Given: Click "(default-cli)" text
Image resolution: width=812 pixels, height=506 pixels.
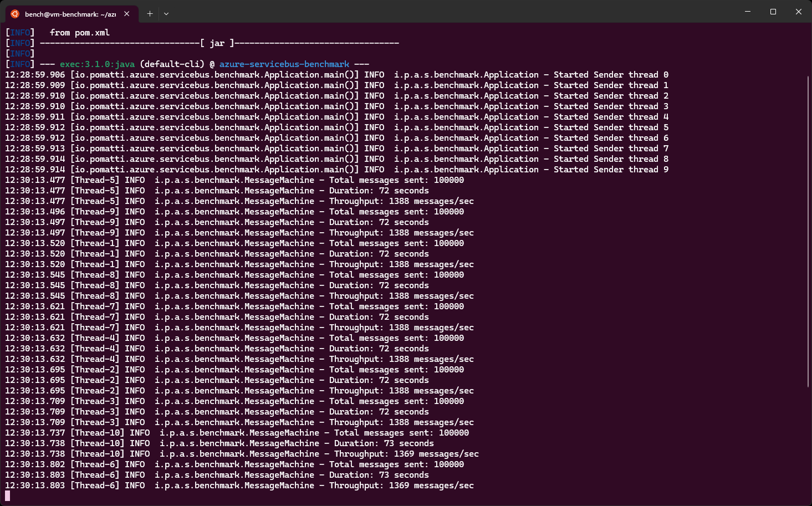Looking at the screenshot, I should click(x=172, y=64).
